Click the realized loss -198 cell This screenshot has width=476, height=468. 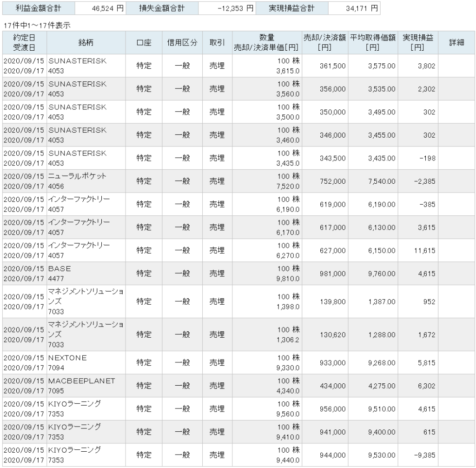pos(418,158)
